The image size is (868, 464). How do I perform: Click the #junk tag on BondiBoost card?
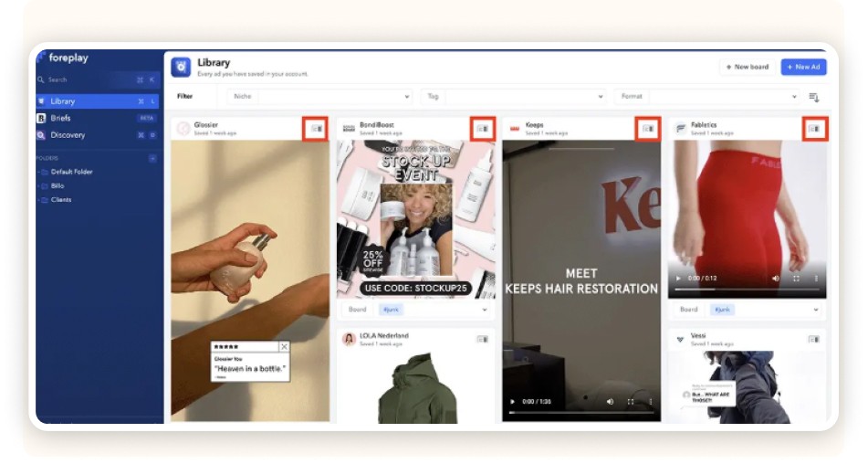392,310
